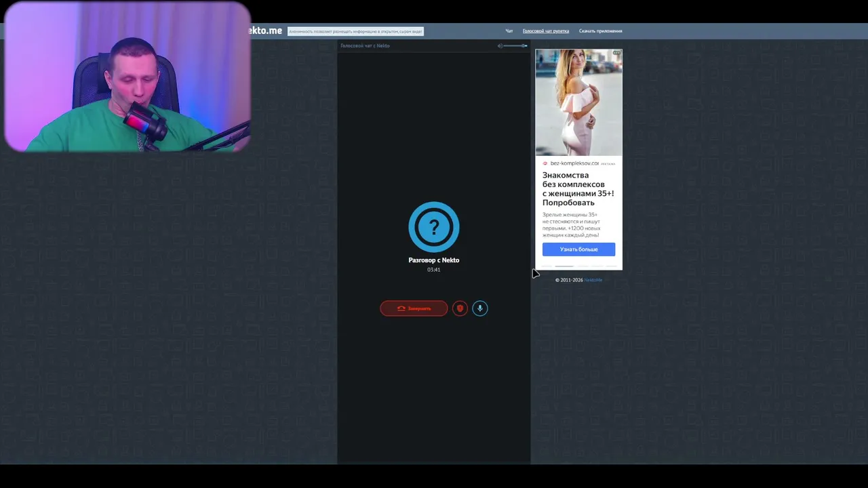
Task: Click the ad description about Зрелые женщины 35+
Action: coord(572,225)
